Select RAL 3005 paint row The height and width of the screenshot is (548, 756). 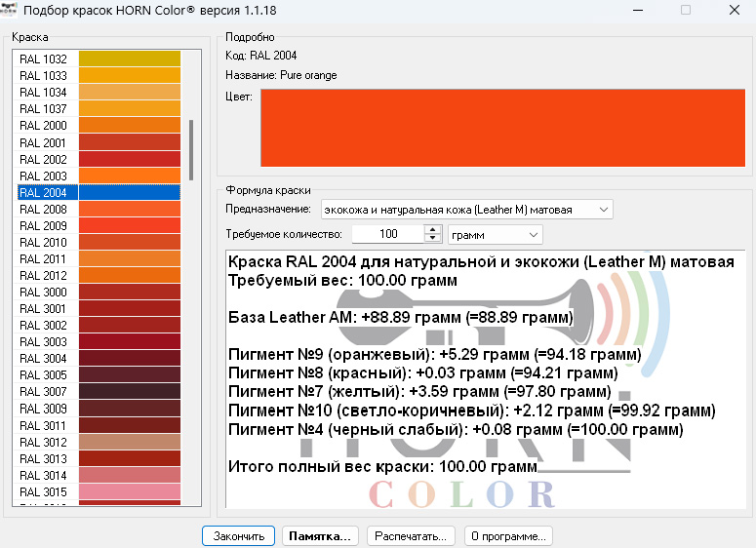coord(99,375)
